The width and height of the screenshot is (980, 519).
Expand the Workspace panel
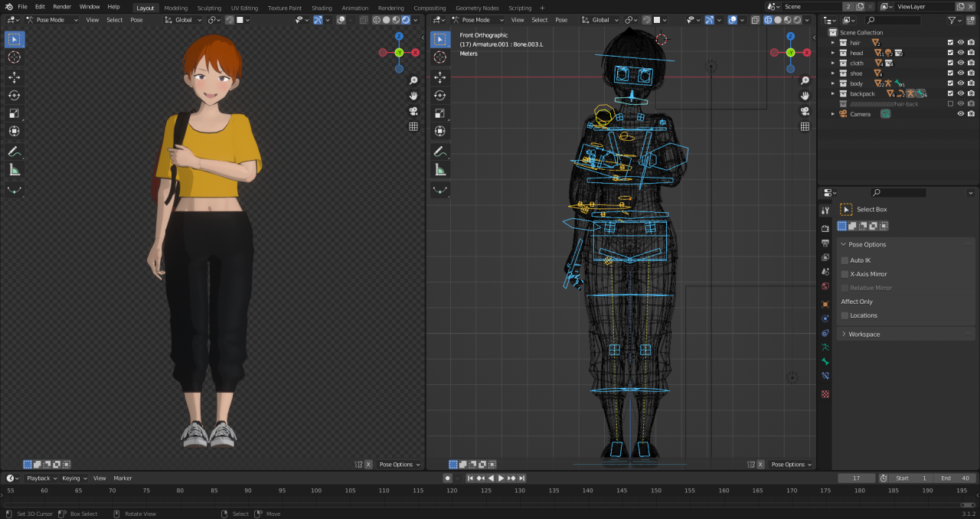[864, 335]
